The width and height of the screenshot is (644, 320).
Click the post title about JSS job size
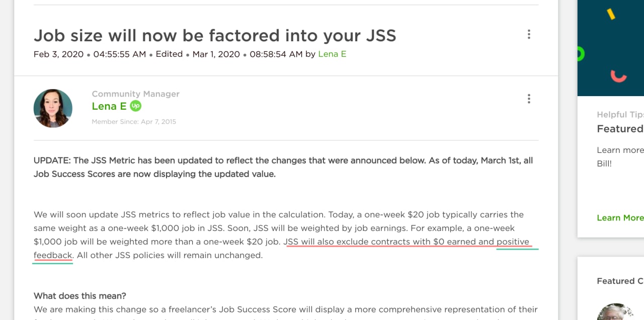click(x=215, y=35)
